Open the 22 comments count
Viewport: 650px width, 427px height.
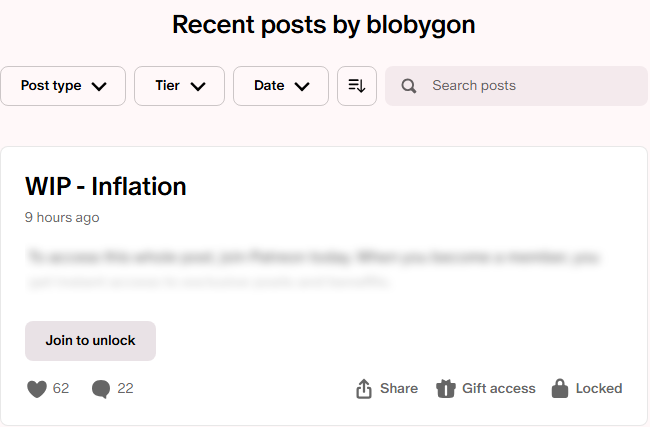125,389
